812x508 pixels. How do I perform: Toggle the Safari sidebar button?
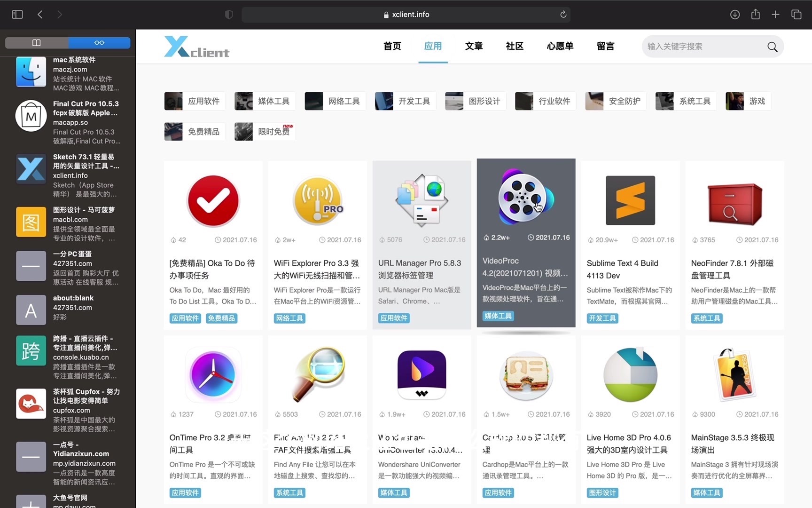click(x=17, y=15)
